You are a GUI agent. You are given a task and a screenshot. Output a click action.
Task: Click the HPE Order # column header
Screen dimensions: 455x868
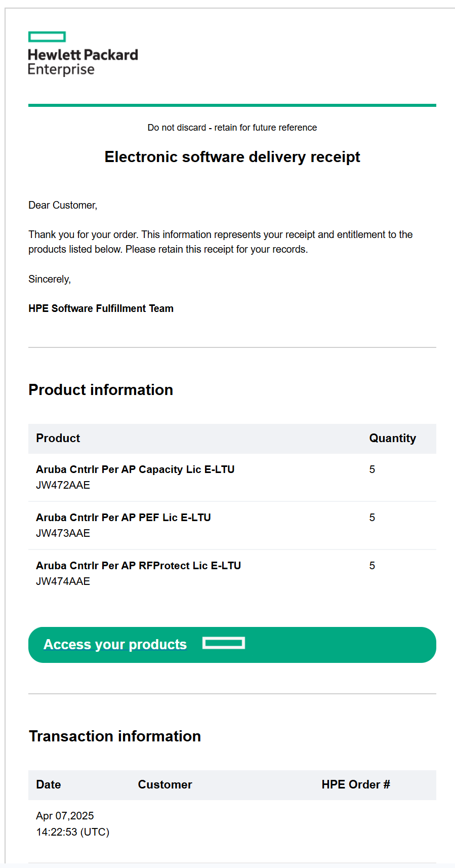[356, 784]
